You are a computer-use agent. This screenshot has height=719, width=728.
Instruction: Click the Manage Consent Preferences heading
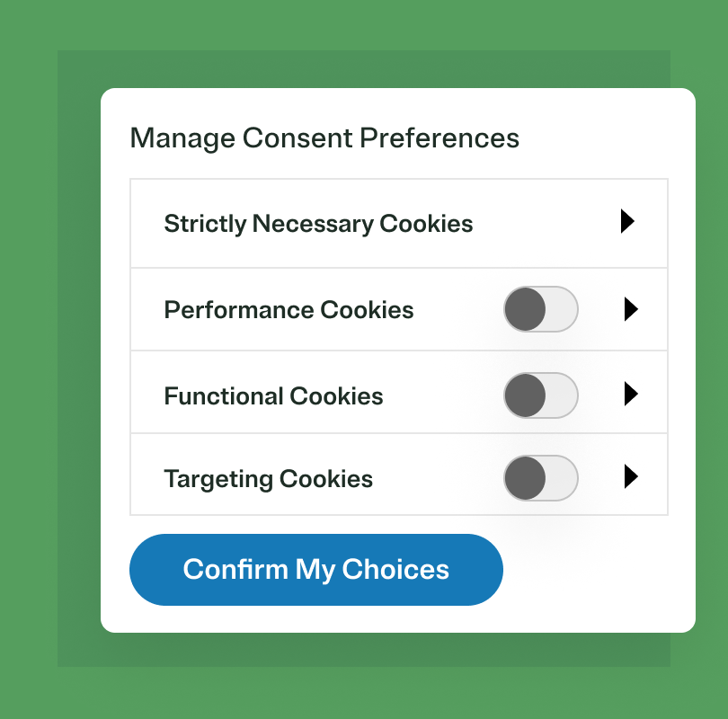coord(325,138)
